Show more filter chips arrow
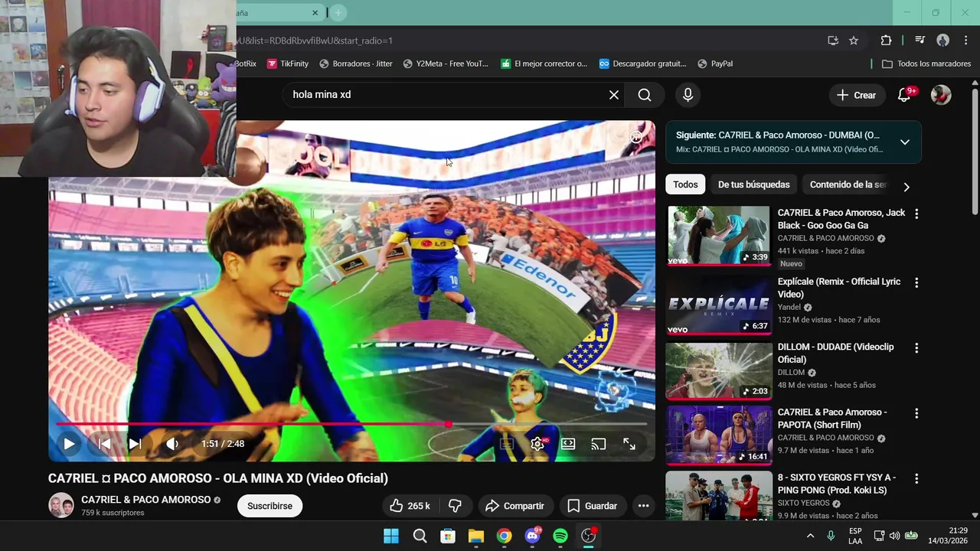Viewport: 980px width, 551px height. pyautogui.click(x=906, y=187)
